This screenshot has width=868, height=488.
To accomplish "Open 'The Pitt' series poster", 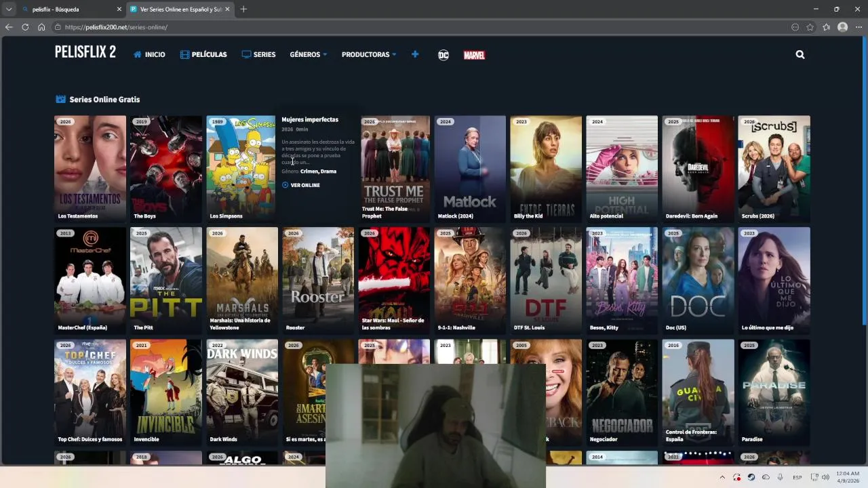I will pos(166,281).
